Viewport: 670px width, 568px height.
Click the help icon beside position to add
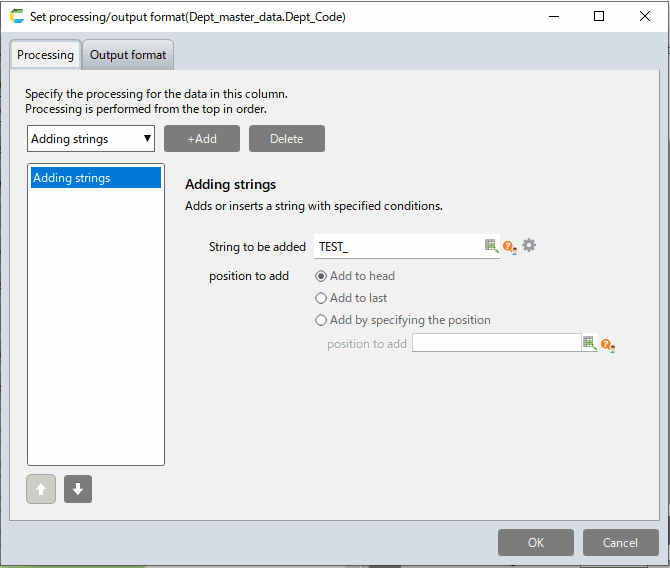(607, 344)
